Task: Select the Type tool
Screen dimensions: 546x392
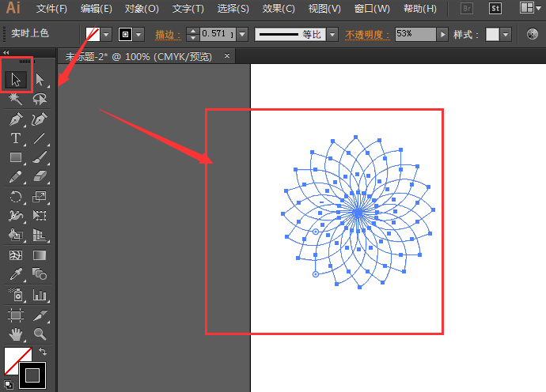Action: coord(16,139)
